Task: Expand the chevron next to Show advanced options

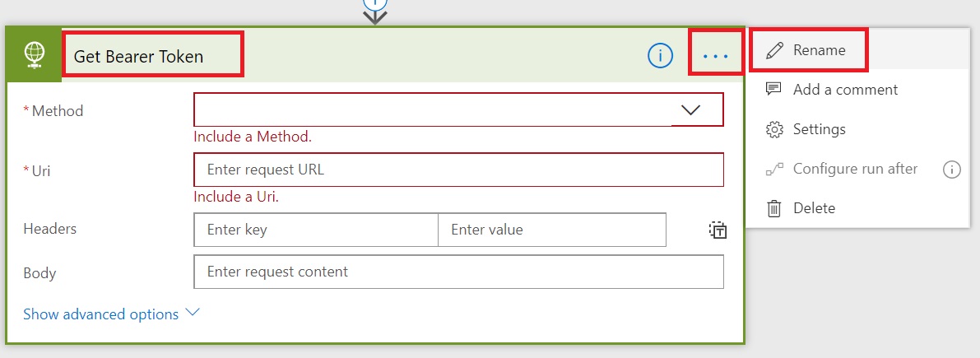Action: tap(193, 313)
